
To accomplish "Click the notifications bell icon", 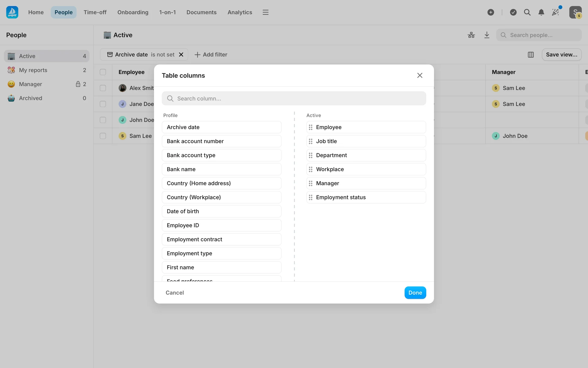I will click(x=541, y=12).
